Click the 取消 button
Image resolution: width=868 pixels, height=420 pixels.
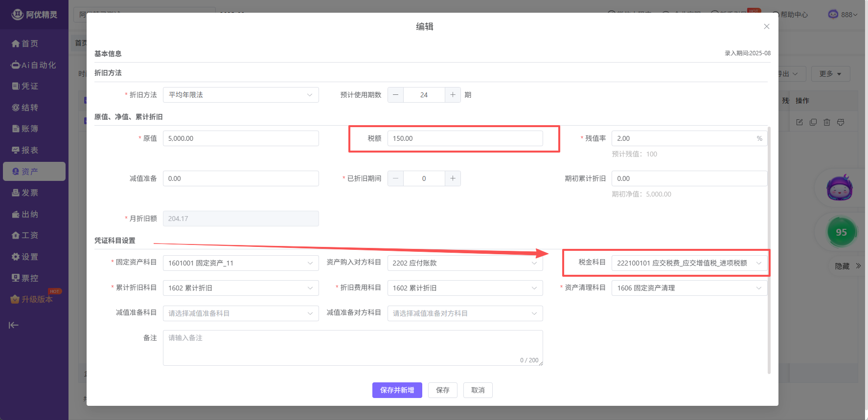click(478, 390)
